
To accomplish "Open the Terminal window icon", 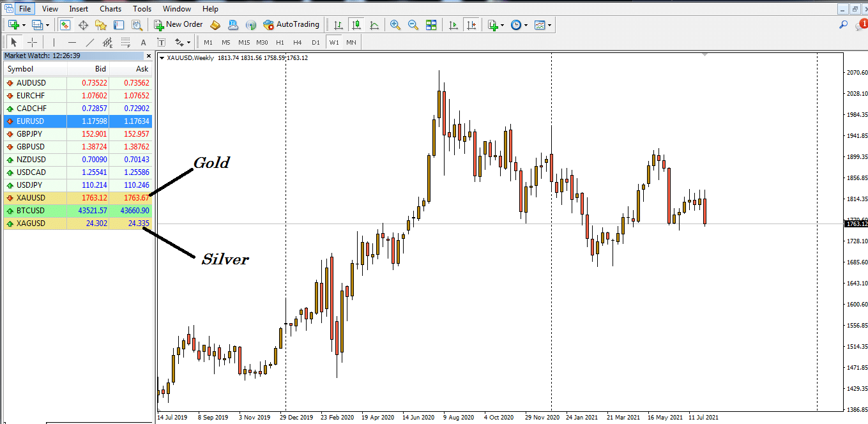I will click(118, 25).
